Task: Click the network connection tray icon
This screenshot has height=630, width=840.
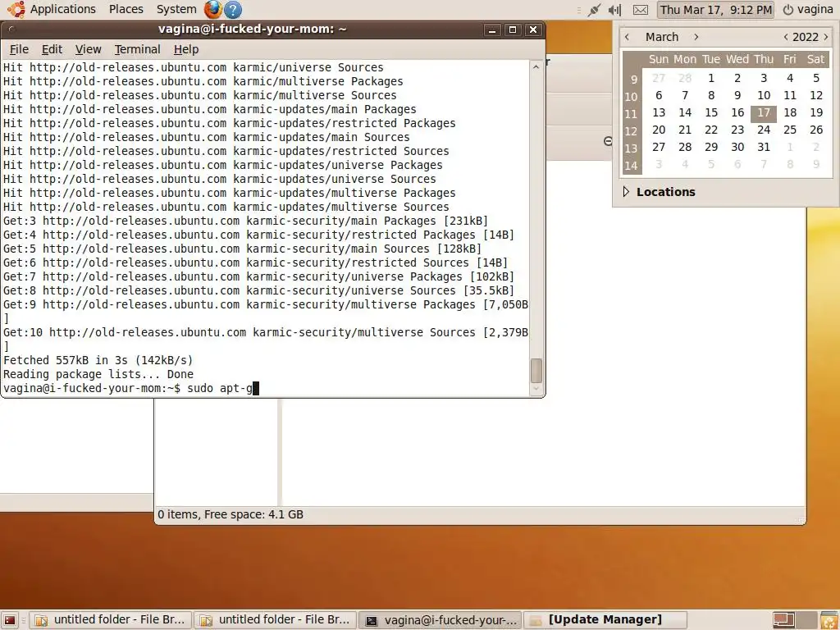Action: 594,10
